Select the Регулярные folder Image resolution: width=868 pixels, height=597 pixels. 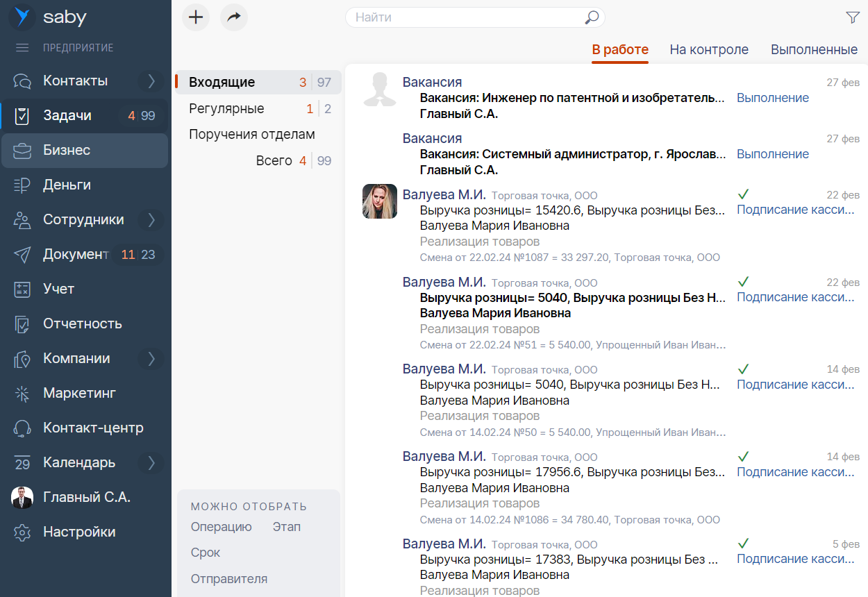226,109
